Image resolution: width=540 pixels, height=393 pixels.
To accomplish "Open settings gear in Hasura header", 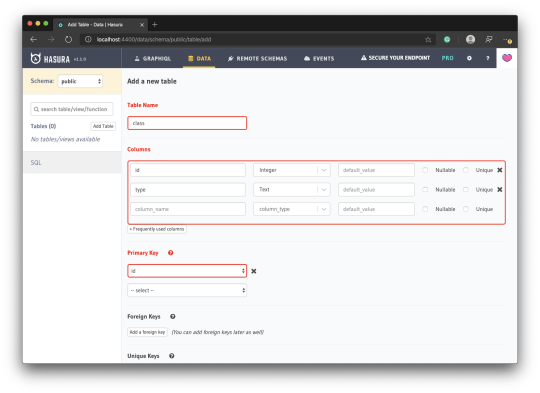I will (469, 58).
